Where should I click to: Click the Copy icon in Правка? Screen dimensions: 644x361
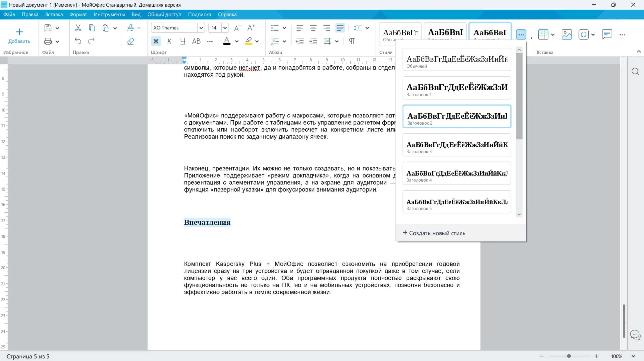click(x=92, y=28)
